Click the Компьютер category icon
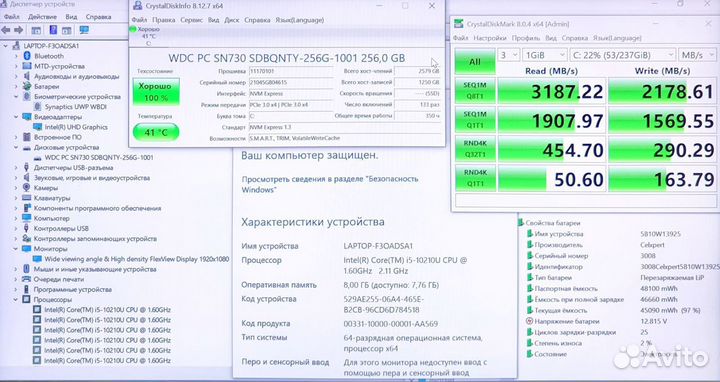 coord(27,218)
